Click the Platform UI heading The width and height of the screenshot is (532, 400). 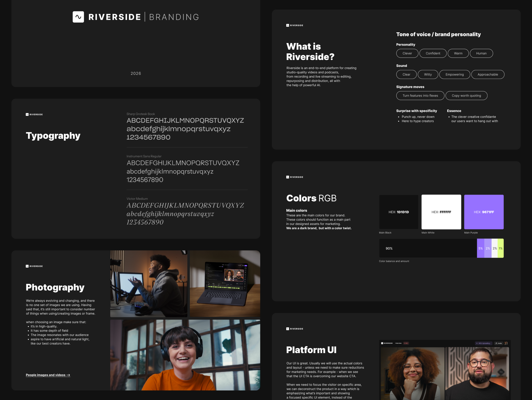[311, 350]
